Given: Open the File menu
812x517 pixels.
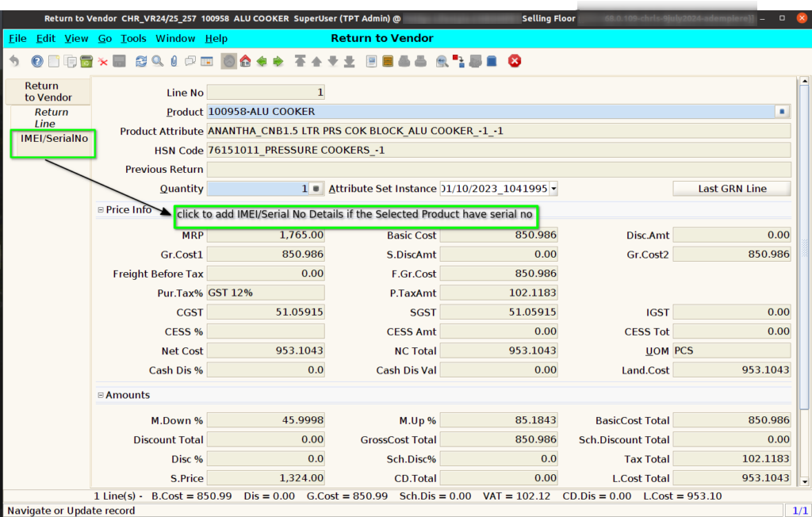Looking at the screenshot, I should pos(17,38).
